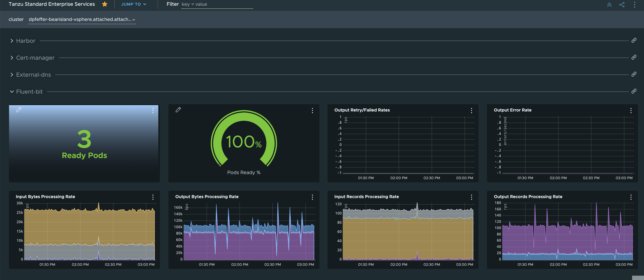Open Input Bytes Processing Rate options menu
This screenshot has height=280, width=644.
coord(153,197)
